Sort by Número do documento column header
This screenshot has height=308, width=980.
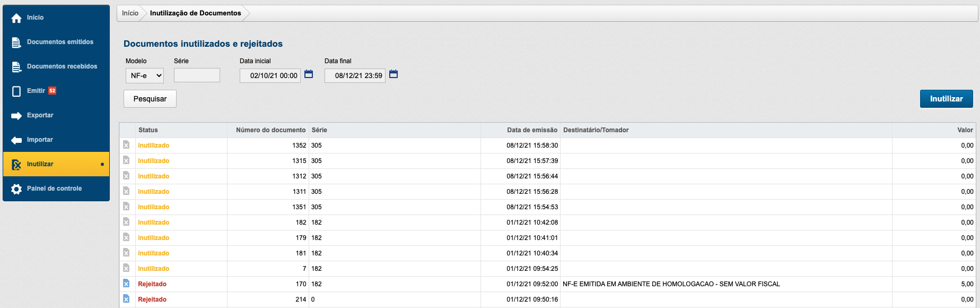[270, 130]
